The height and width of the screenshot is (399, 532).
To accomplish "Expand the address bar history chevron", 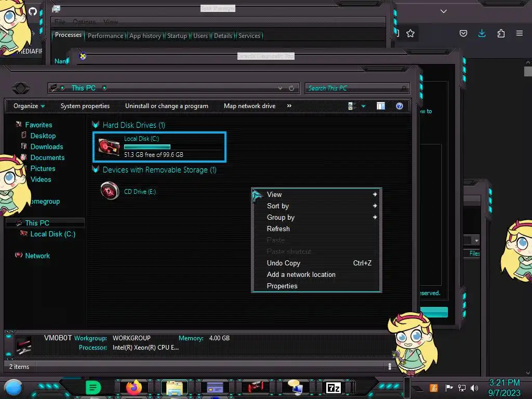I will click(x=280, y=88).
